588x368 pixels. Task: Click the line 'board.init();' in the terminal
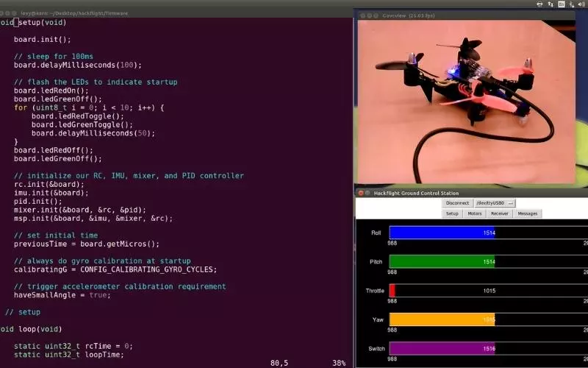(x=43, y=40)
